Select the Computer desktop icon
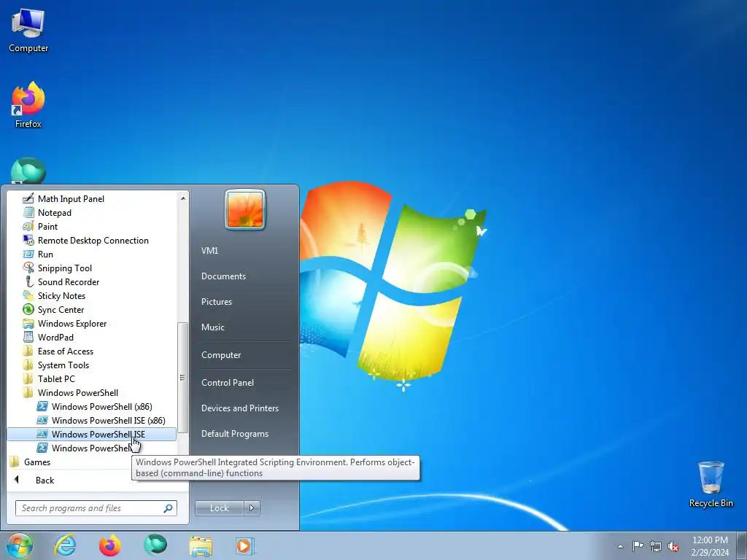 pyautogui.click(x=28, y=30)
